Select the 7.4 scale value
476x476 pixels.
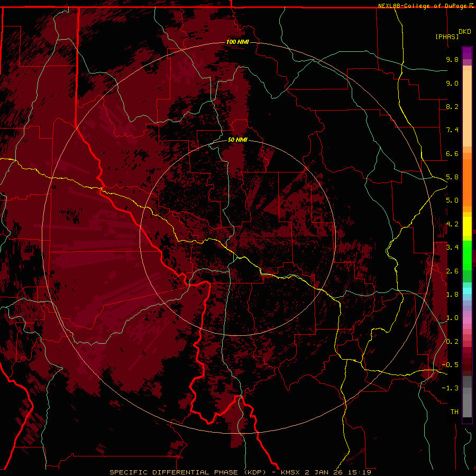tap(452, 130)
